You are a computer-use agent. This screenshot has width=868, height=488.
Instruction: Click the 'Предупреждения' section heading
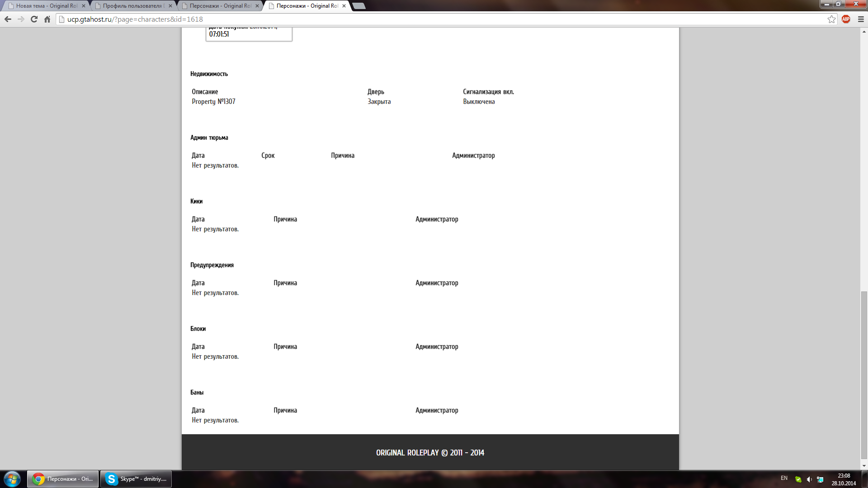pyautogui.click(x=212, y=265)
